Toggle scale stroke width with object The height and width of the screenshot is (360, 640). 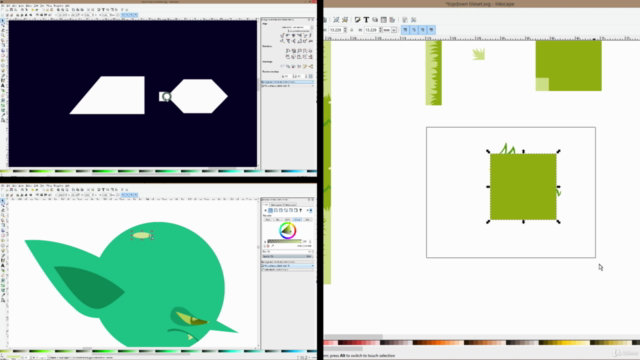point(405,30)
